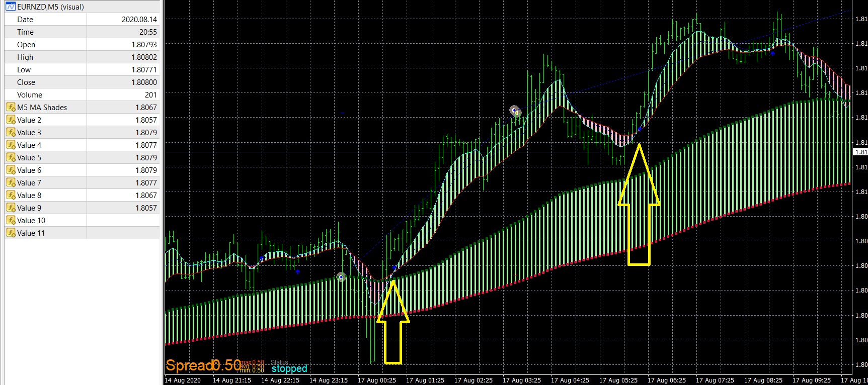Click the indicator icon beside Value 8
The width and height of the screenshot is (868, 385).
11,195
